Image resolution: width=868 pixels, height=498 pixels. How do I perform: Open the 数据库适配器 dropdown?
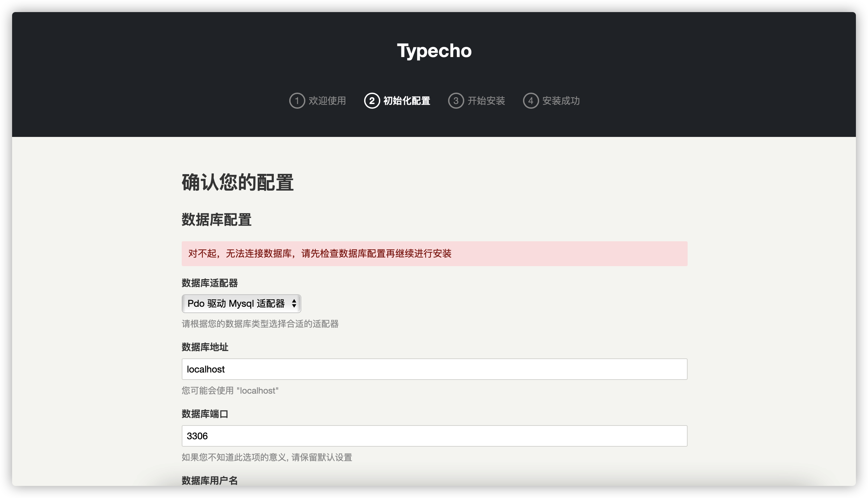pyautogui.click(x=236, y=303)
